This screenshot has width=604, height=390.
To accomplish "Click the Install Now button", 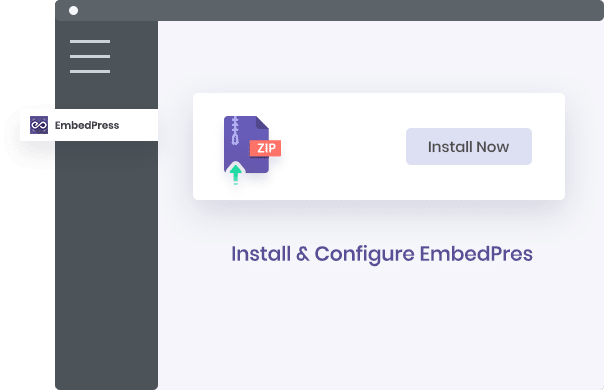I will point(469,146).
